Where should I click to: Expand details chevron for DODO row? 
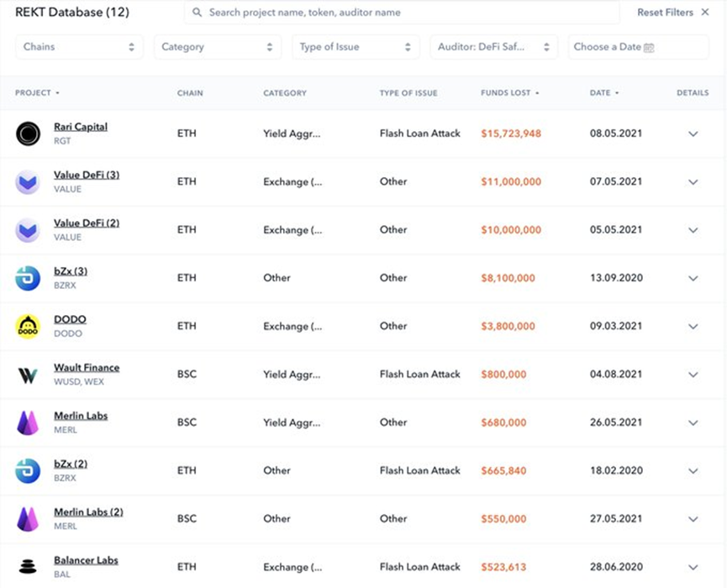693,326
